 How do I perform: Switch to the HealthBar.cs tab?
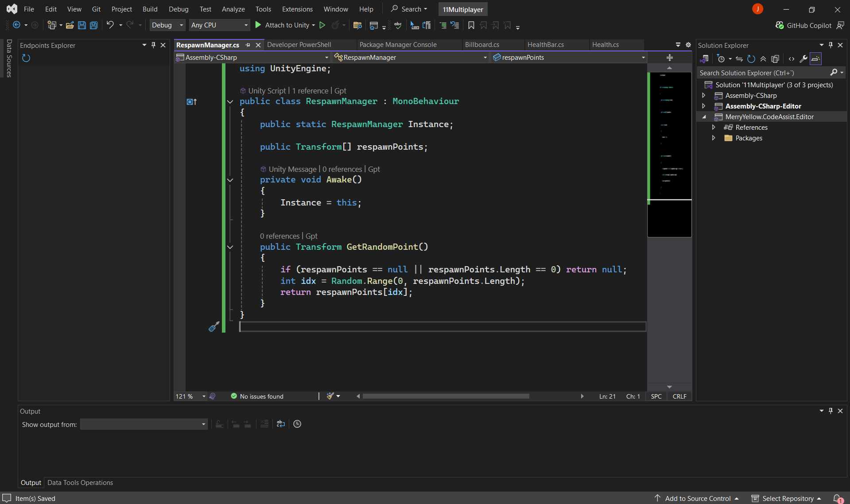click(x=545, y=45)
